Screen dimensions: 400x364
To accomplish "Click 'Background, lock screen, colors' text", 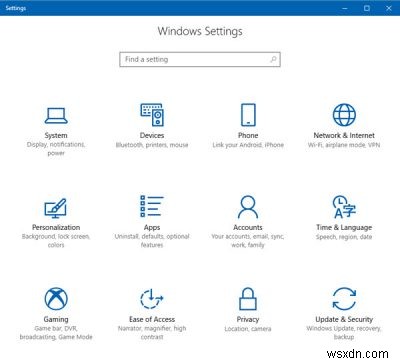I will tap(56, 241).
